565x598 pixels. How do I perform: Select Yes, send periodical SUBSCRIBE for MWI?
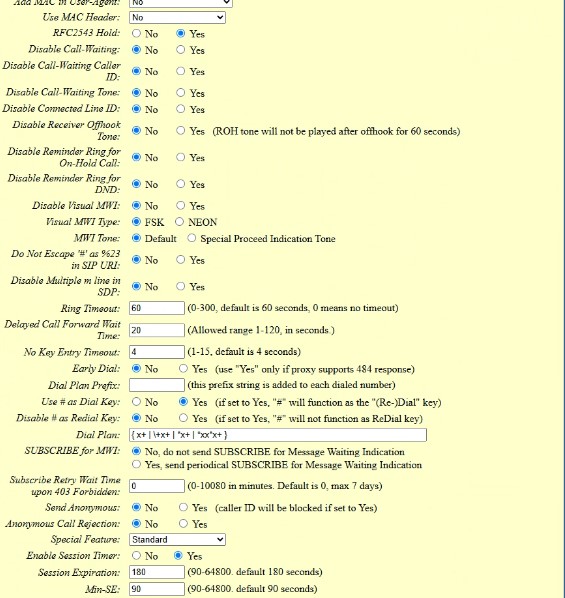coord(136,464)
